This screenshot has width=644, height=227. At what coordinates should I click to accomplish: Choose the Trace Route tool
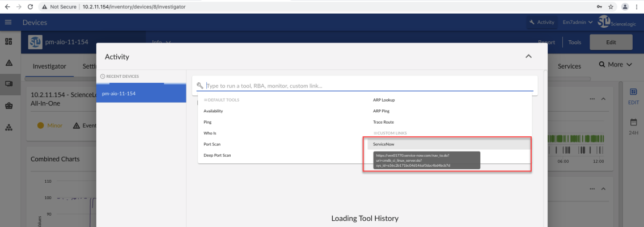(x=383, y=122)
